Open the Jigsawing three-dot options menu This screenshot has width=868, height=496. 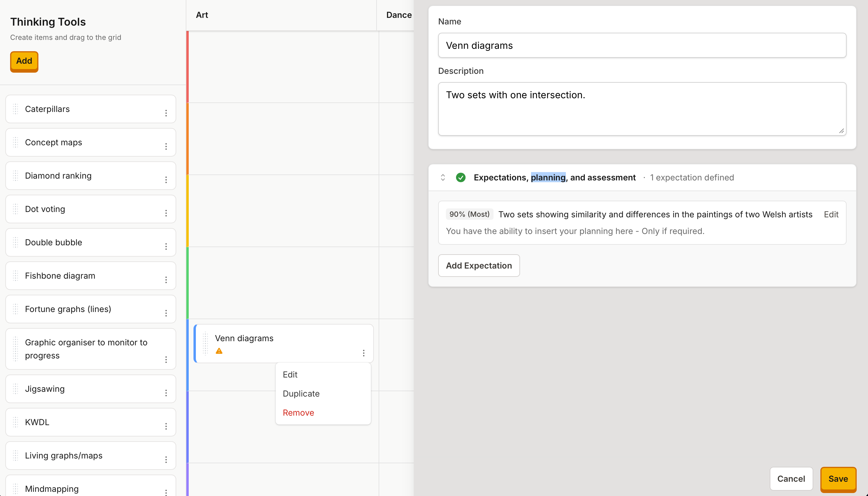click(x=166, y=393)
